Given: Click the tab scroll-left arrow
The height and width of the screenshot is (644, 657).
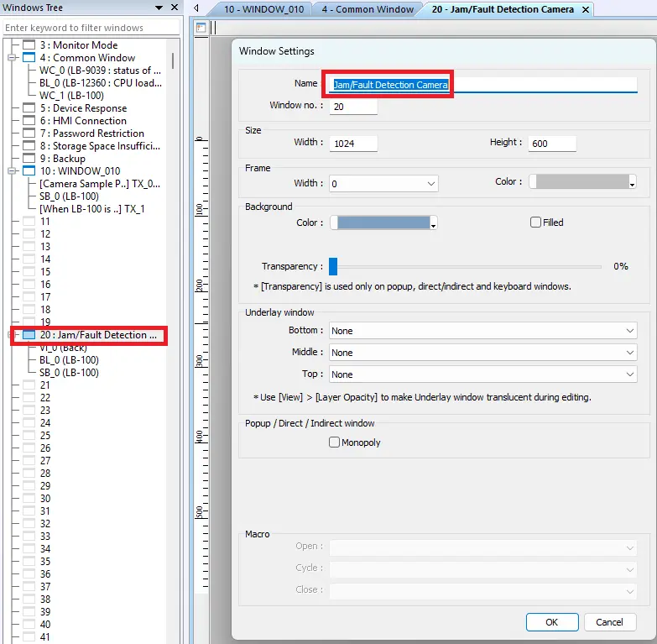Looking at the screenshot, I should (x=196, y=8).
